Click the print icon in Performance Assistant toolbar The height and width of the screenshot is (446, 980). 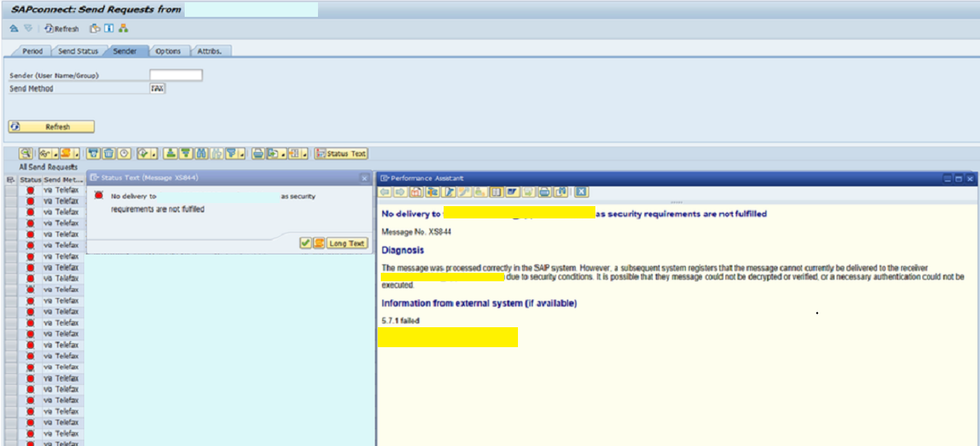click(545, 192)
